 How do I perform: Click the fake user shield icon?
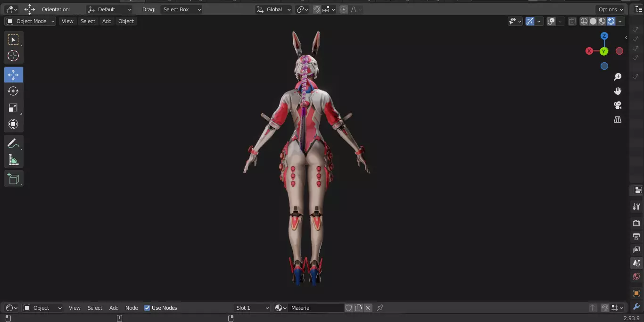point(349,308)
